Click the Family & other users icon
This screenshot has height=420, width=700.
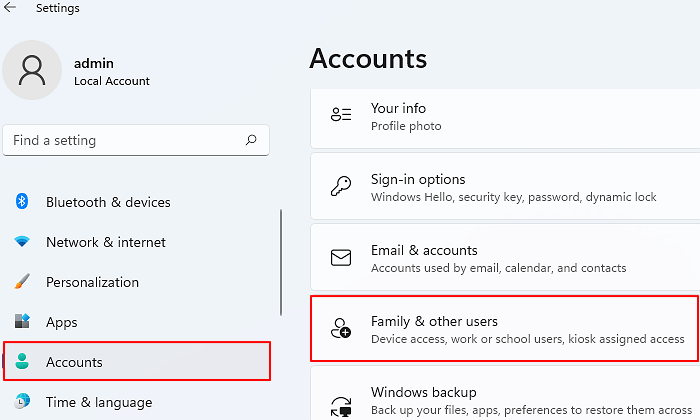[x=341, y=329]
